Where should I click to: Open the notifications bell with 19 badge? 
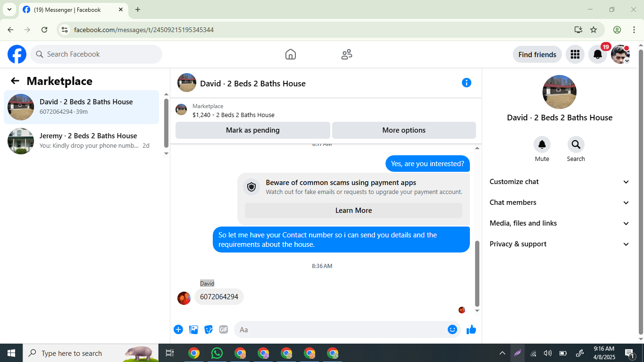(x=598, y=54)
